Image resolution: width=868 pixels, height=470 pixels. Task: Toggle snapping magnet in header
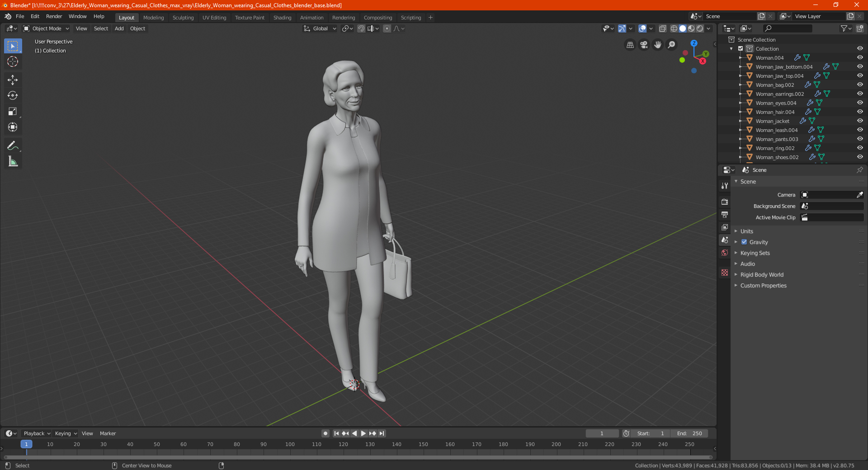click(361, 28)
